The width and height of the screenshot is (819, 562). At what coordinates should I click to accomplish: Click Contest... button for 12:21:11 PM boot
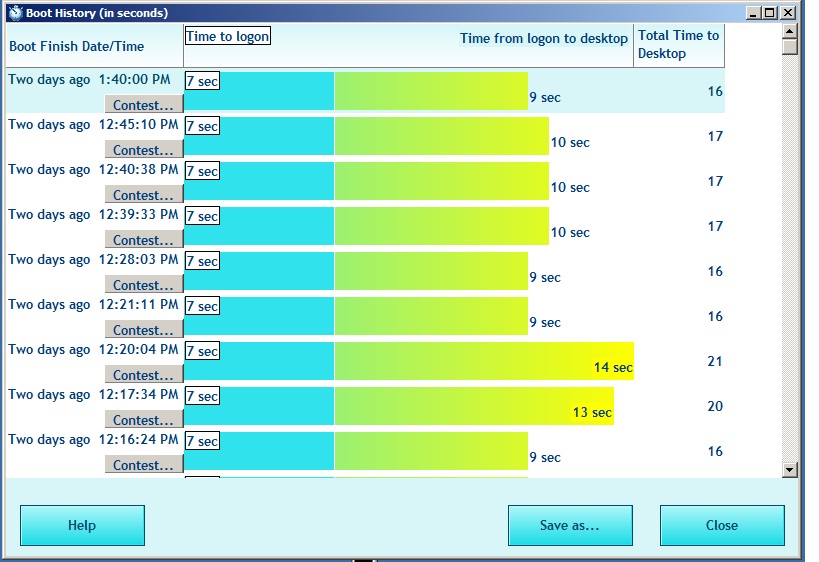[x=144, y=329]
